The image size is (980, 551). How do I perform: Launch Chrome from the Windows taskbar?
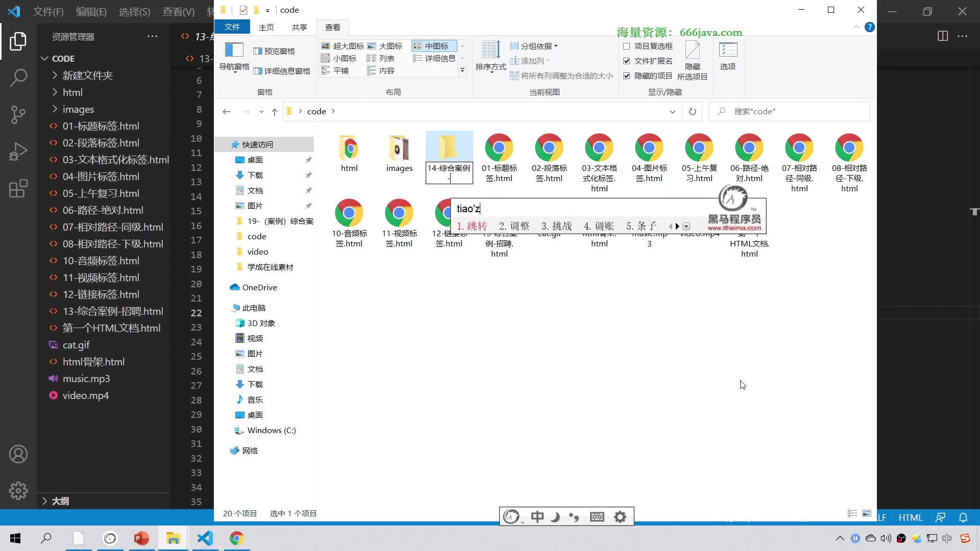pos(236,538)
